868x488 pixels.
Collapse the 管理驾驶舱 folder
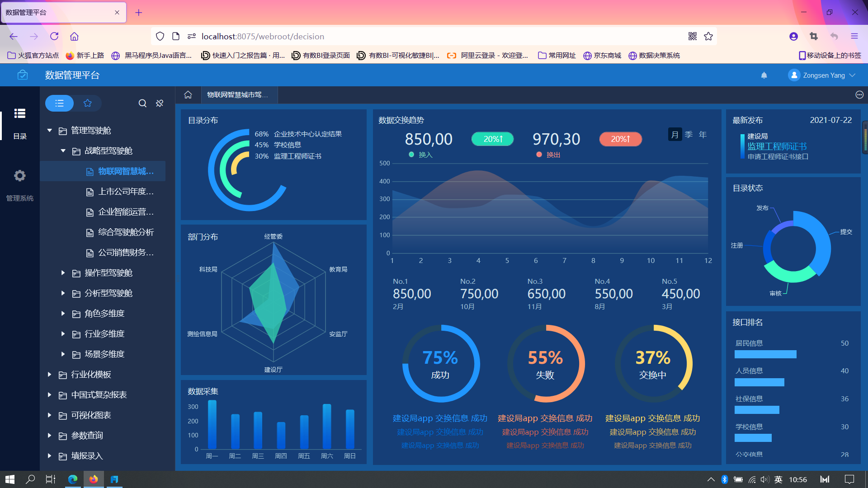click(50, 131)
